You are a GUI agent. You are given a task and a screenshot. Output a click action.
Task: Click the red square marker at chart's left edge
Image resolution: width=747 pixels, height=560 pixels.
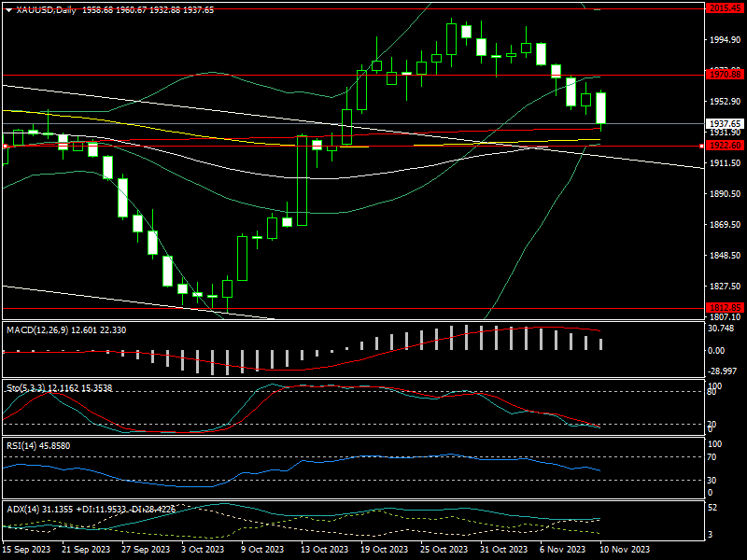point(5,146)
